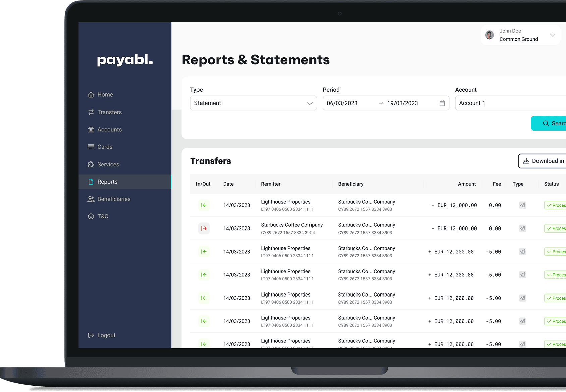
Task: Navigate to Accounts in the sidebar
Action: click(109, 130)
